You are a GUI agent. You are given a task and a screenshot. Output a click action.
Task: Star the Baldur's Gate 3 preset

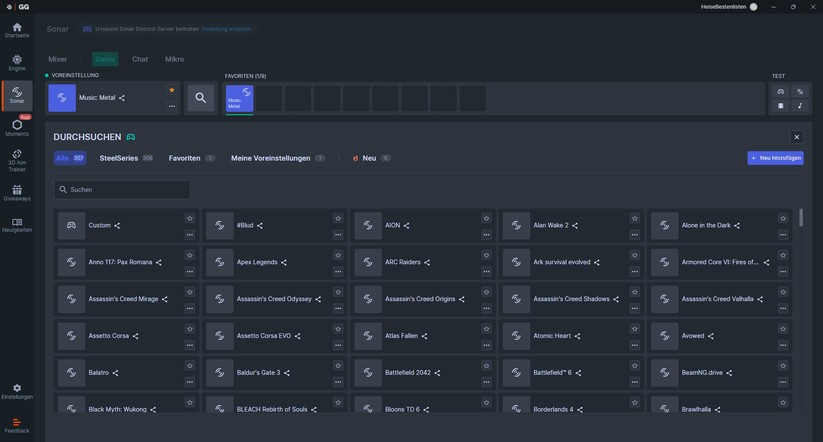338,366
